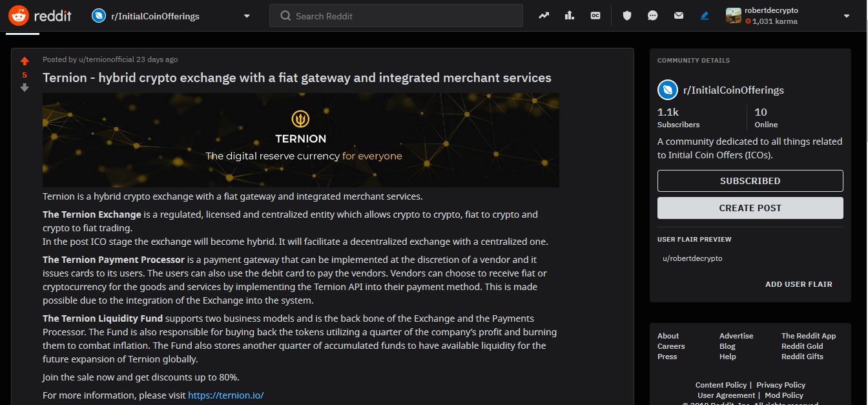
Task: Open the Press footer link
Action: tap(667, 357)
